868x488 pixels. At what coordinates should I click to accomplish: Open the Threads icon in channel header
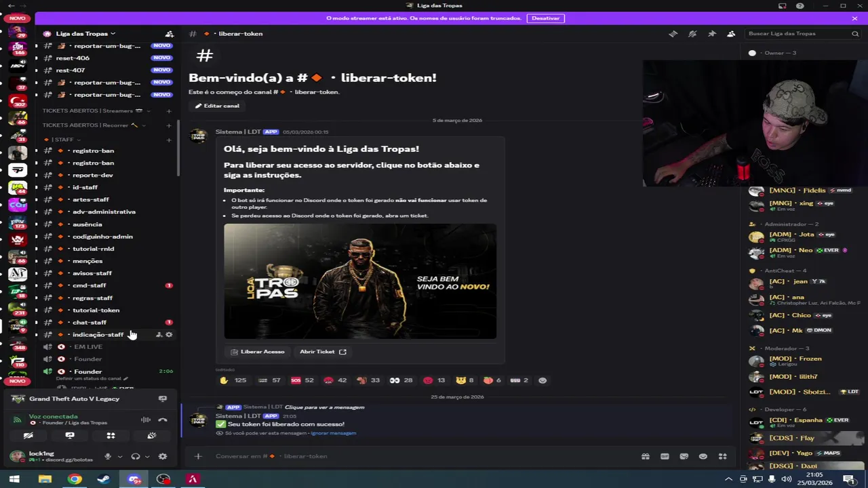[673, 34]
